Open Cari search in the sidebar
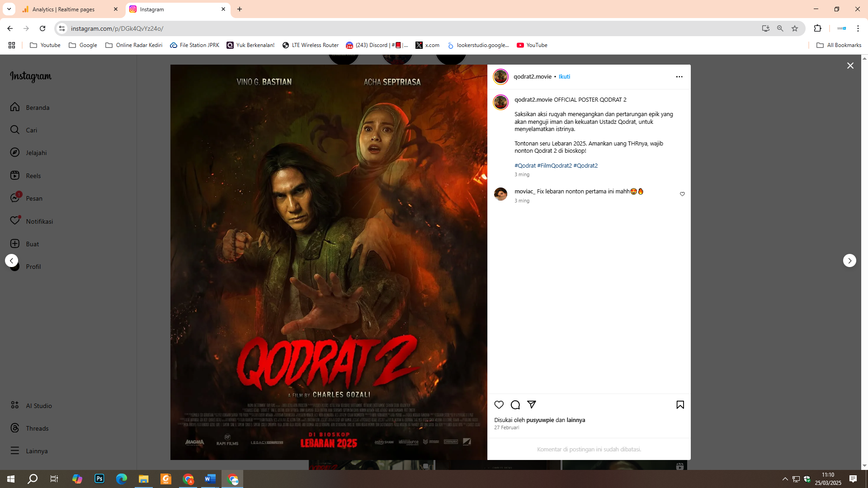Screen dimensions: 868x488 24,130
